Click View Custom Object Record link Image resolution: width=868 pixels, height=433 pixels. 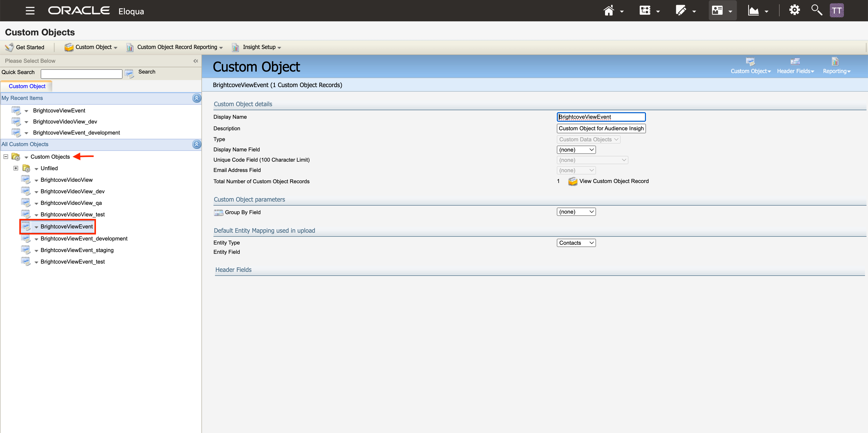[x=614, y=181]
